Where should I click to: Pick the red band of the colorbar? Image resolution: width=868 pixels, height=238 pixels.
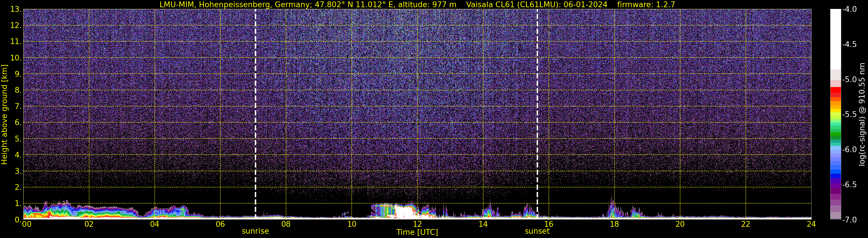[836, 90]
